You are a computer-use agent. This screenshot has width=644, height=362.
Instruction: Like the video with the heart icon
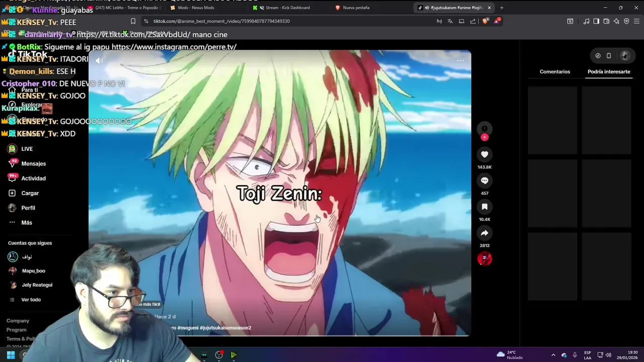pyautogui.click(x=485, y=154)
